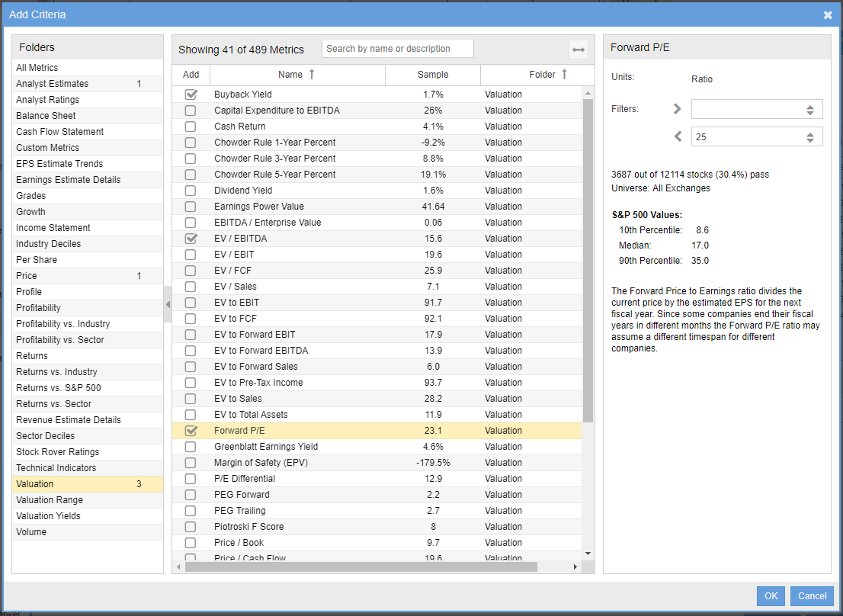Enable the Dividend Yield checkbox
Image resolution: width=843 pixels, height=616 pixels.
(x=191, y=191)
